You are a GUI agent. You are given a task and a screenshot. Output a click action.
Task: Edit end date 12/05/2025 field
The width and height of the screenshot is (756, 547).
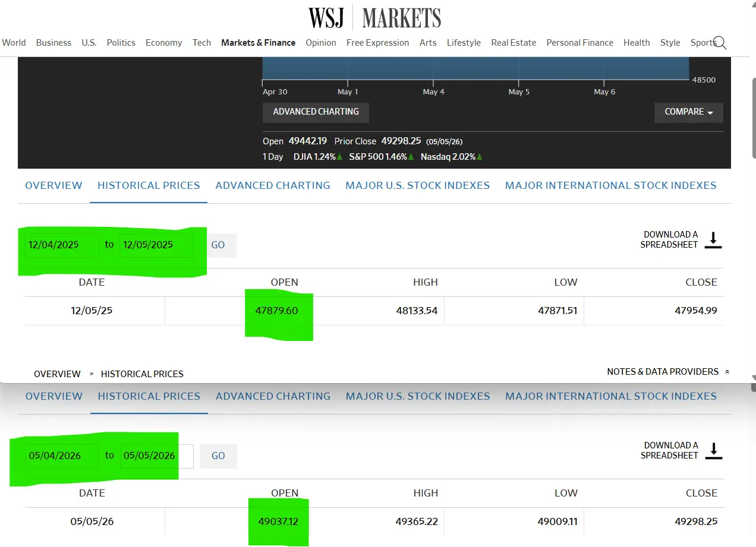click(156, 245)
